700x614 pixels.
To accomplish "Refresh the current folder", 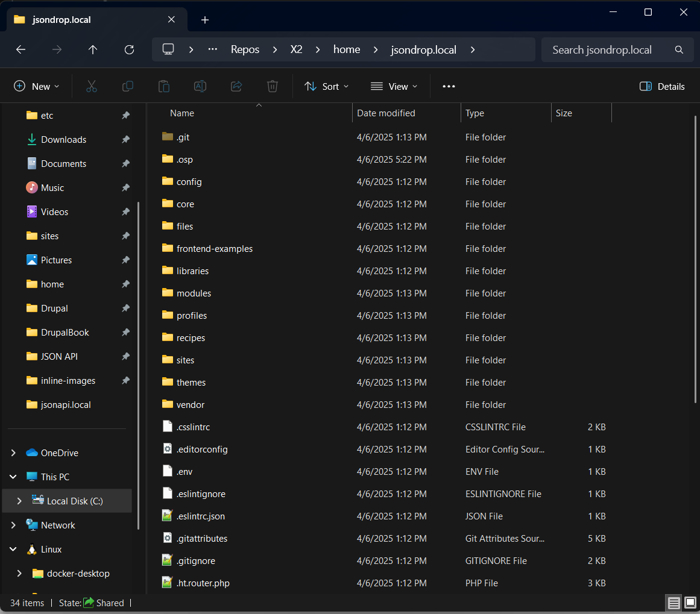I will coord(129,49).
